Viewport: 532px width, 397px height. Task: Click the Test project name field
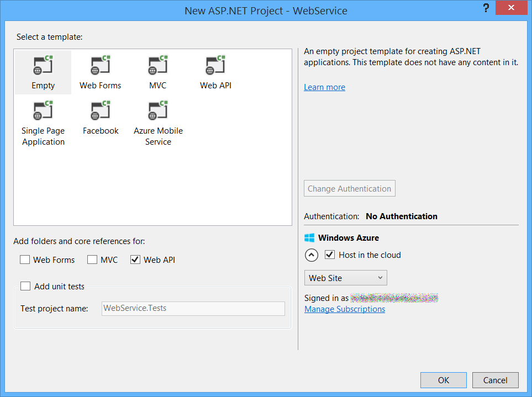[x=193, y=308]
